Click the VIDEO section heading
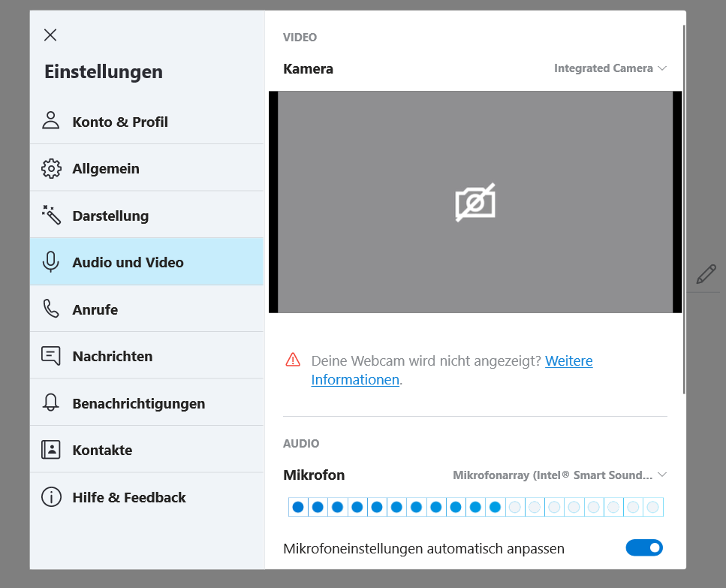This screenshot has height=588, width=726. point(300,37)
